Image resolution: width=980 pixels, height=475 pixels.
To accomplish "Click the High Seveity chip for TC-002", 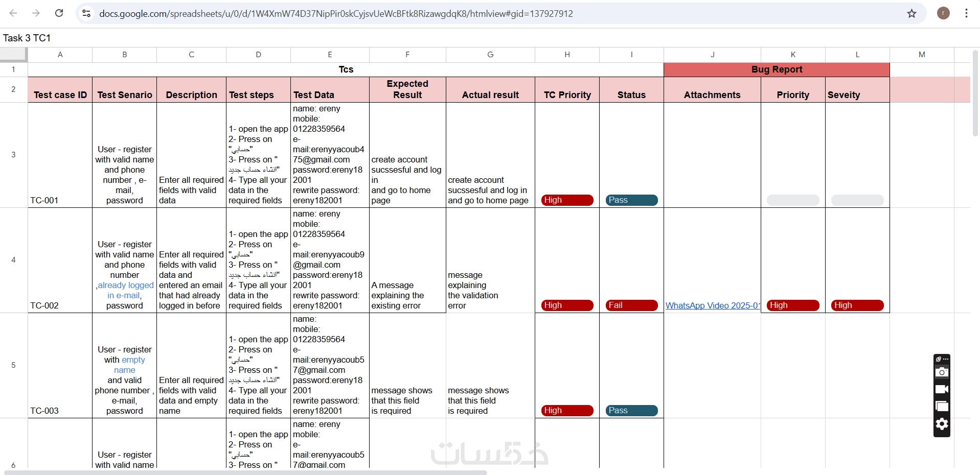I will tap(857, 305).
